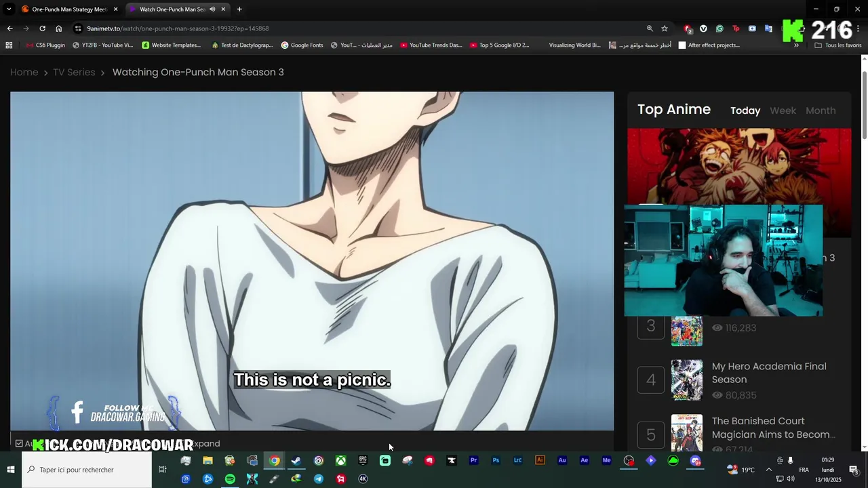Viewport: 868px width, 488px height.
Task: Open Adobe Photoshop from taskbar
Action: [x=496, y=461]
